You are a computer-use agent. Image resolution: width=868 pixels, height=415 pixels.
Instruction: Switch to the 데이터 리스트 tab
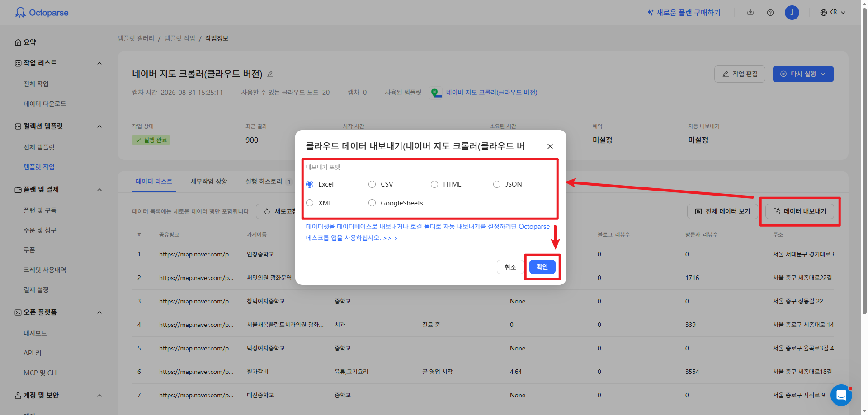tap(154, 182)
